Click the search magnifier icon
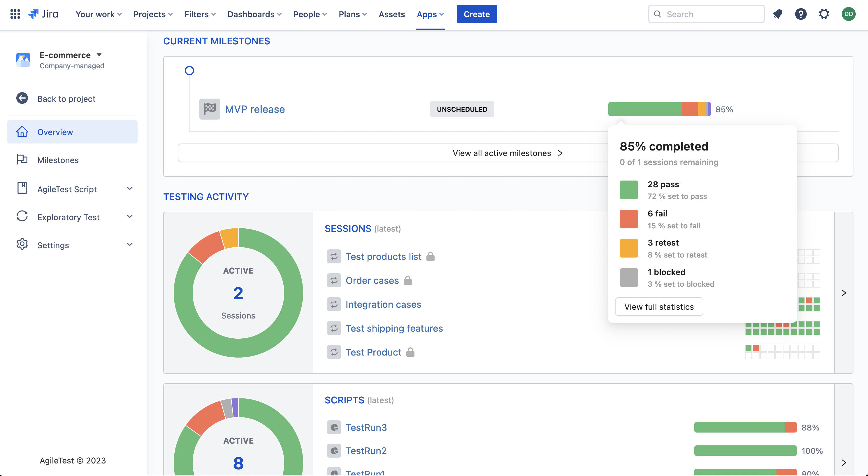868x476 pixels. (x=657, y=14)
